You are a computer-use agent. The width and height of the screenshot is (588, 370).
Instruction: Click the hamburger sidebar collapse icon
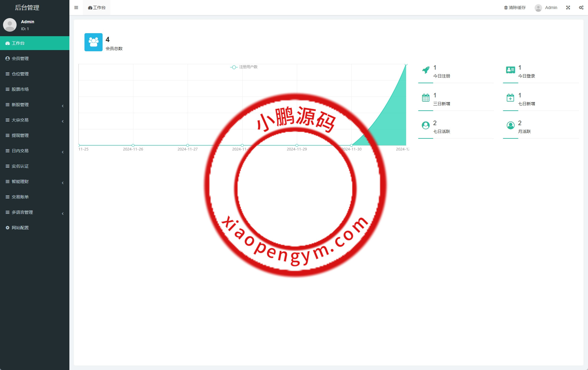76,8
